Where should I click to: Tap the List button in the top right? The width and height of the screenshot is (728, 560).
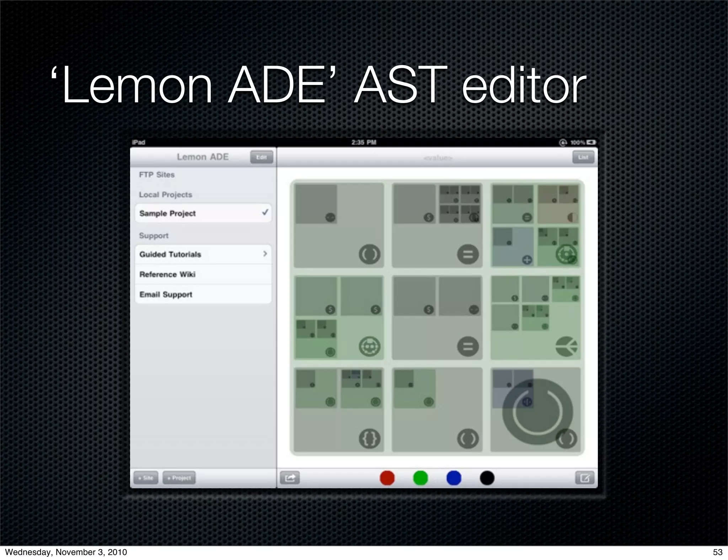pos(583,157)
